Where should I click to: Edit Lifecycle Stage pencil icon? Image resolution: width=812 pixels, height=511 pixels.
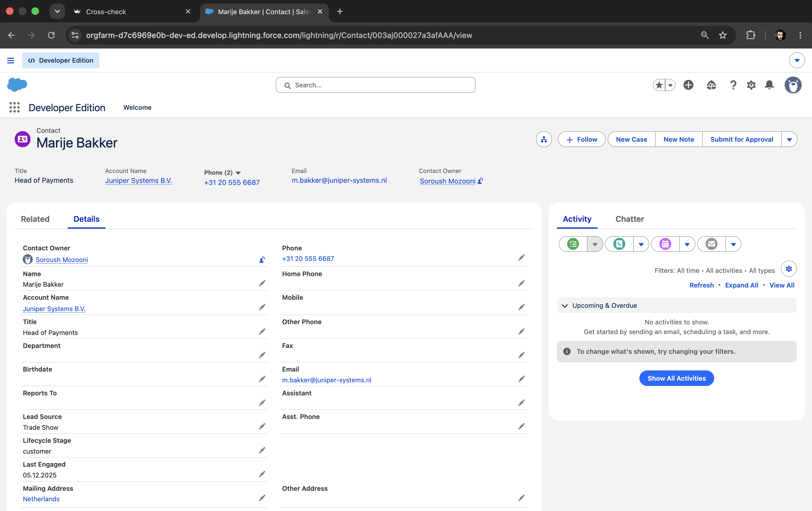(262, 450)
